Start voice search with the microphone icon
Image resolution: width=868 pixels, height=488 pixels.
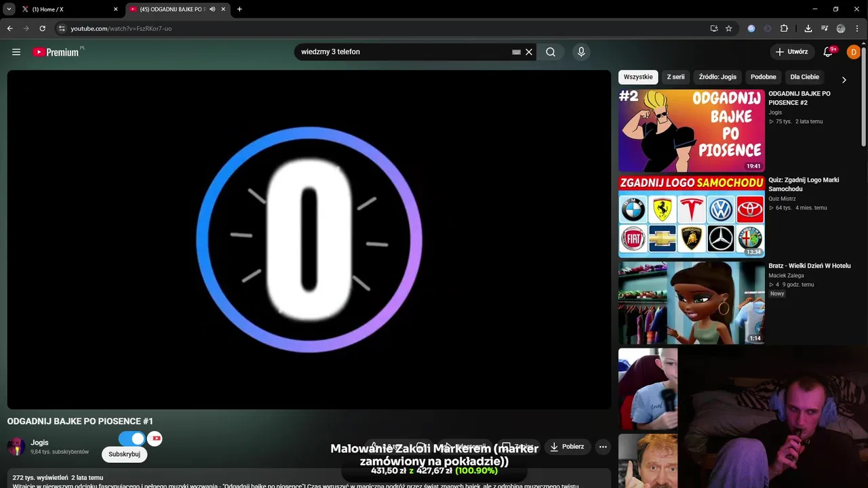pyautogui.click(x=581, y=52)
